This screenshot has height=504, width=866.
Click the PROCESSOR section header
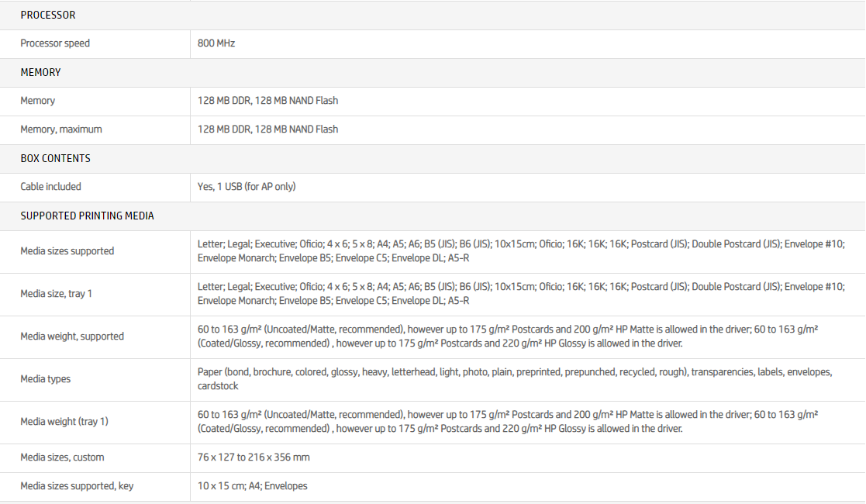(x=48, y=15)
